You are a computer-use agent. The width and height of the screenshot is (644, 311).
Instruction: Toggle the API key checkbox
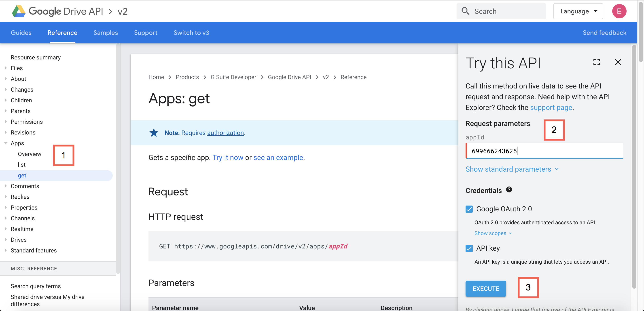coord(469,248)
